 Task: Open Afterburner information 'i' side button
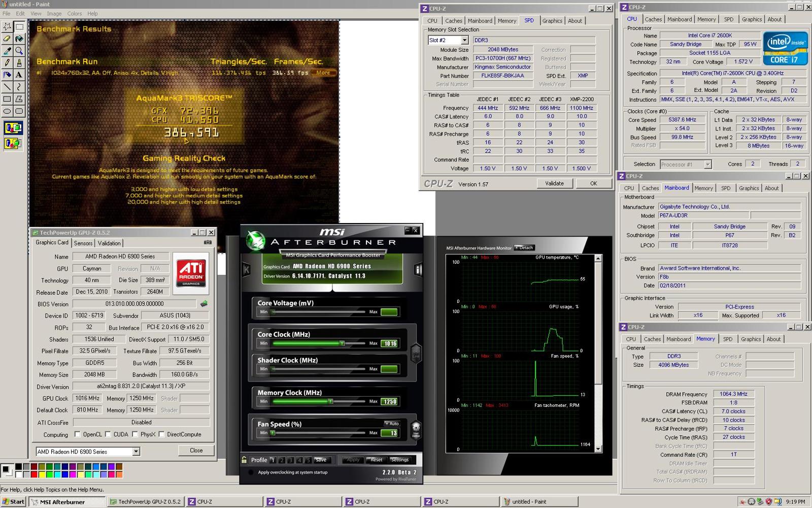418,270
